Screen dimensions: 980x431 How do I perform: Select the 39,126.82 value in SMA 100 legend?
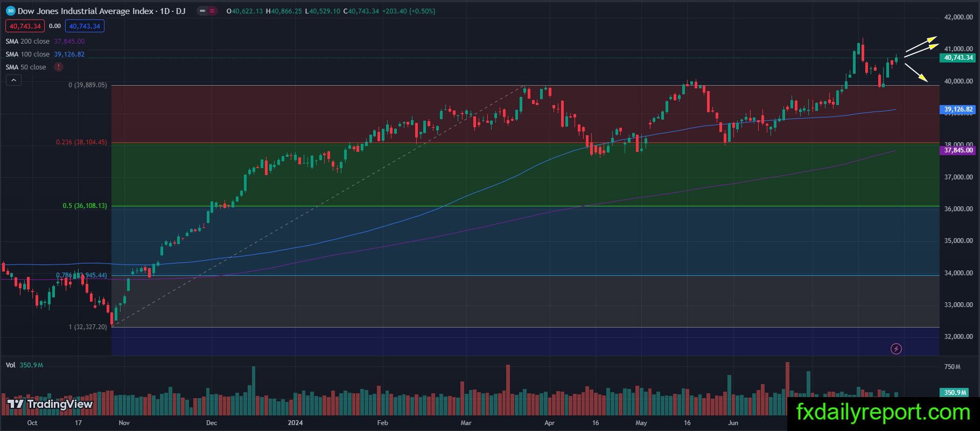69,54
